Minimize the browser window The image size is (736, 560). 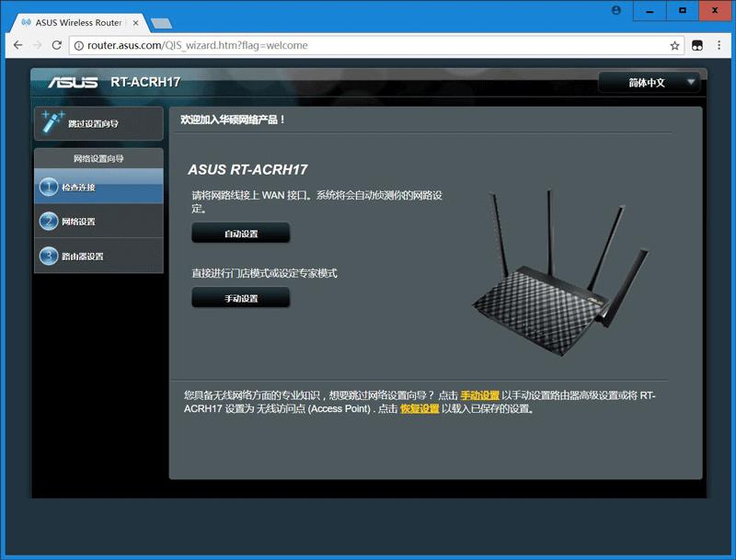coord(650,11)
